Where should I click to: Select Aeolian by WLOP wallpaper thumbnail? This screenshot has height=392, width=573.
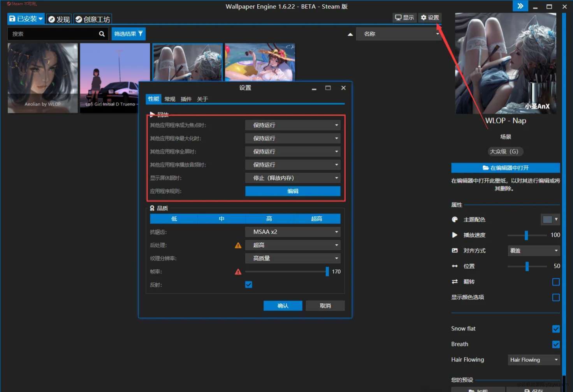43,78
